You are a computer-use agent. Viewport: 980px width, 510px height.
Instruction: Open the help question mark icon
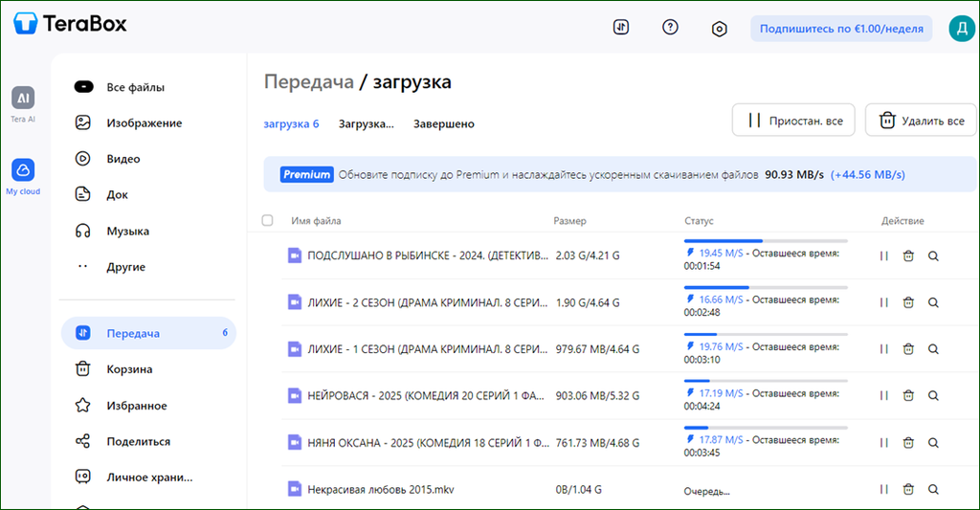pos(670,28)
